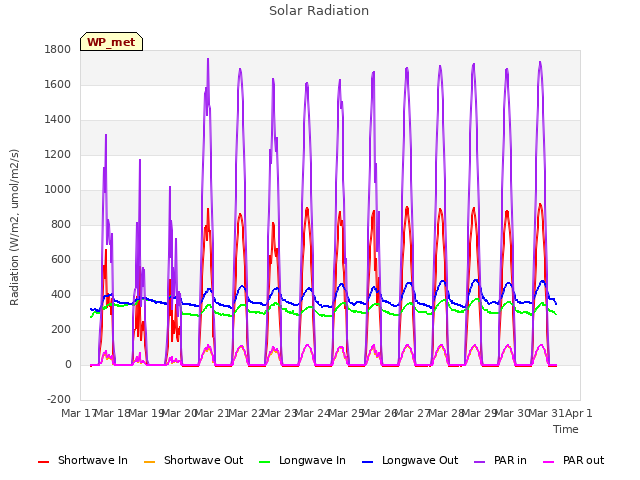The height and width of the screenshot is (480, 640).
Task: Click the Apr 1 x-axis date label
Action: pyautogui.click(x=578, y=413)
